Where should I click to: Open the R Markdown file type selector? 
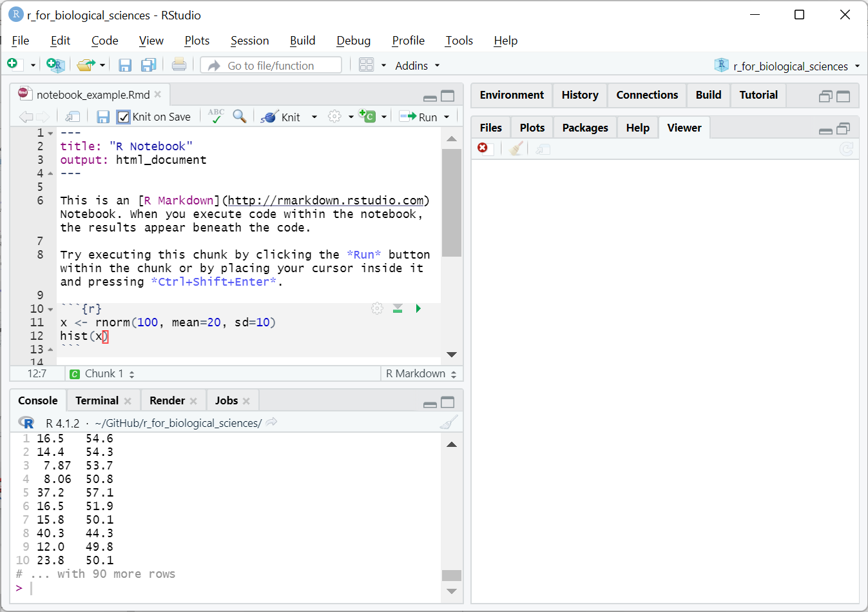(421, 374)
